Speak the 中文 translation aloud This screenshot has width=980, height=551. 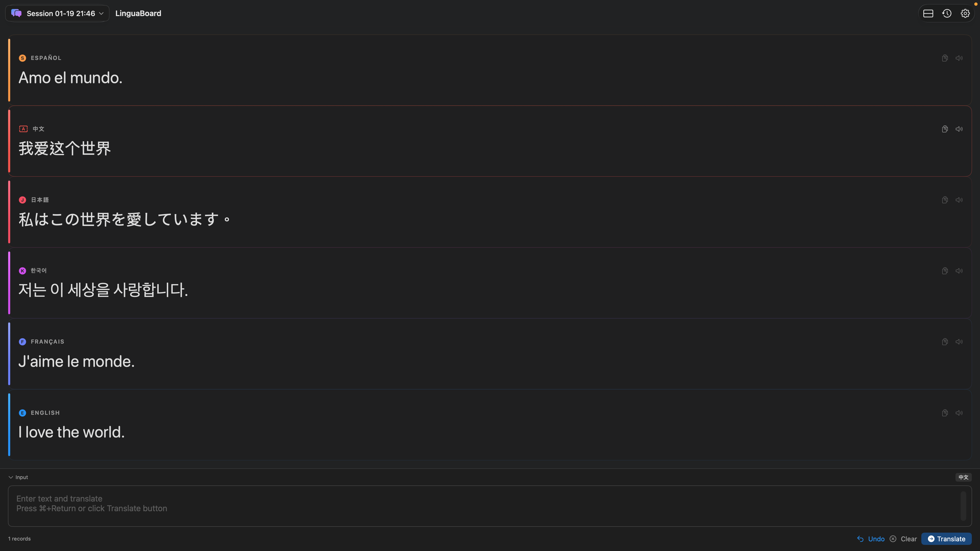959,129
